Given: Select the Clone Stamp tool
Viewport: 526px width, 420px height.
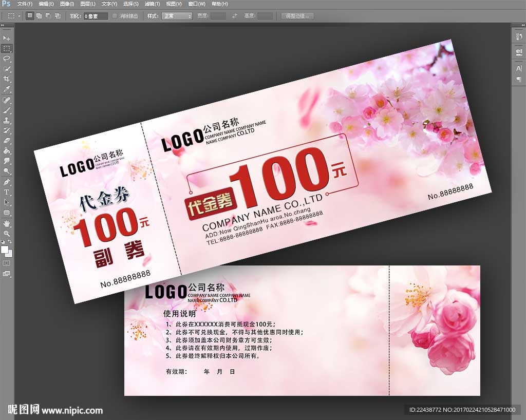Looking at the screenshot, I should (7, 120).
